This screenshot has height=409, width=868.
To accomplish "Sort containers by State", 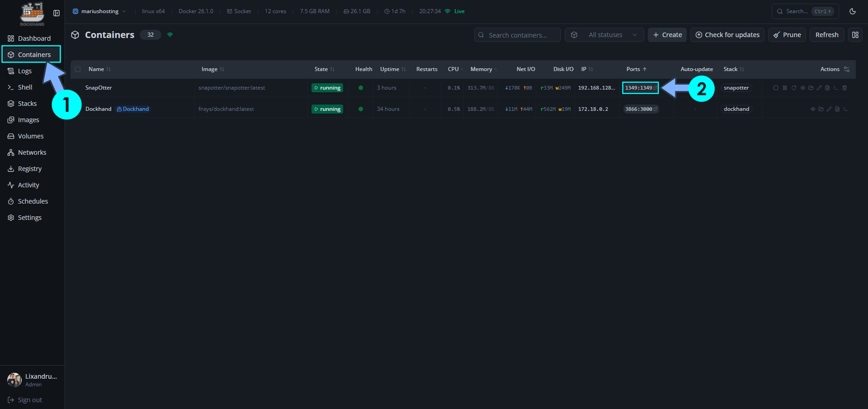I will coord(324,69).
